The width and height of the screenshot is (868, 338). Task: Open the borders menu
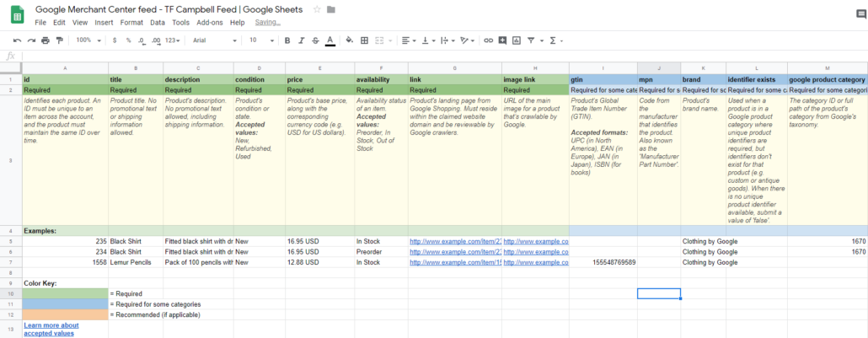[x=364, y=40]
